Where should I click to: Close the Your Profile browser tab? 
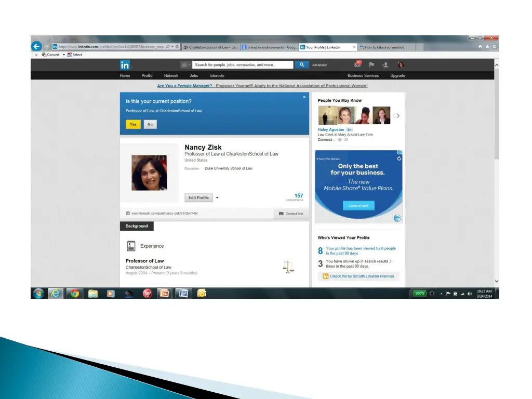354,47
